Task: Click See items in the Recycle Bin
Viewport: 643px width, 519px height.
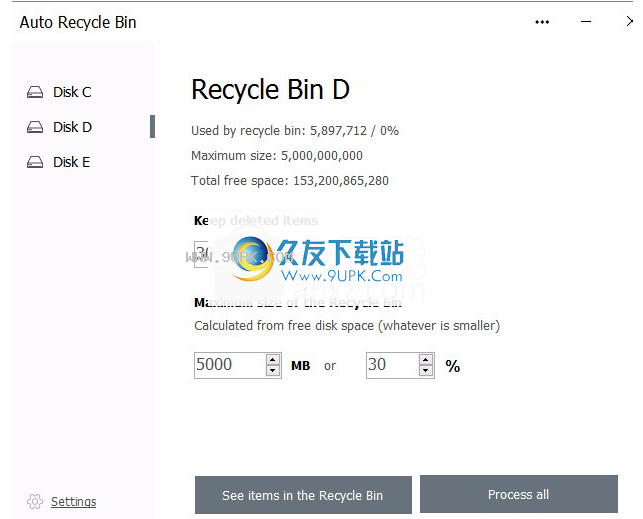Action: [303, 495]
